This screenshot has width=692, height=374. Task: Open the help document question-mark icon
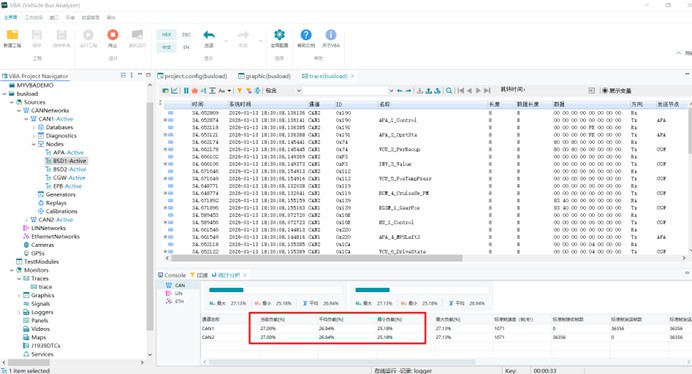[x=306, y=34]
